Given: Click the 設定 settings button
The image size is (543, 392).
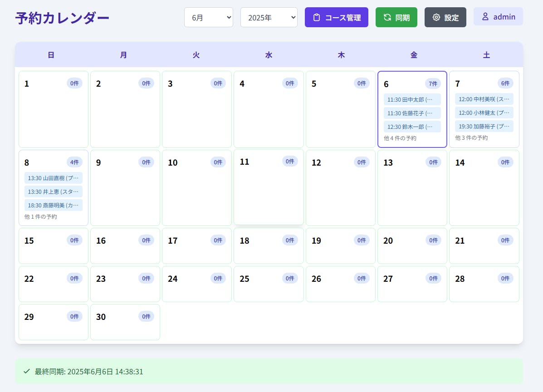Looking at the screenshot, I should (x=445, y=17).
